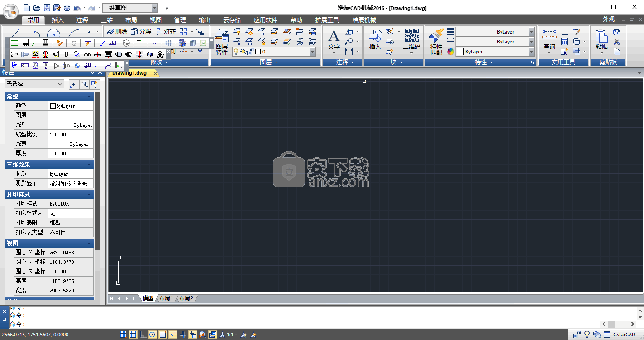Switch to the Insert (插入) ribbon tab
Viewport: 644px width, 340px height.
58,20
